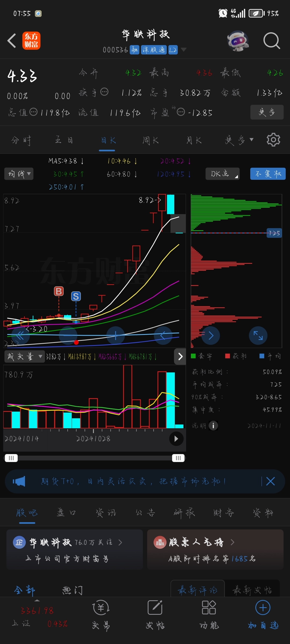Open 资料 tab
Viewport: 290px width, 644px height.
pos(263,513)
